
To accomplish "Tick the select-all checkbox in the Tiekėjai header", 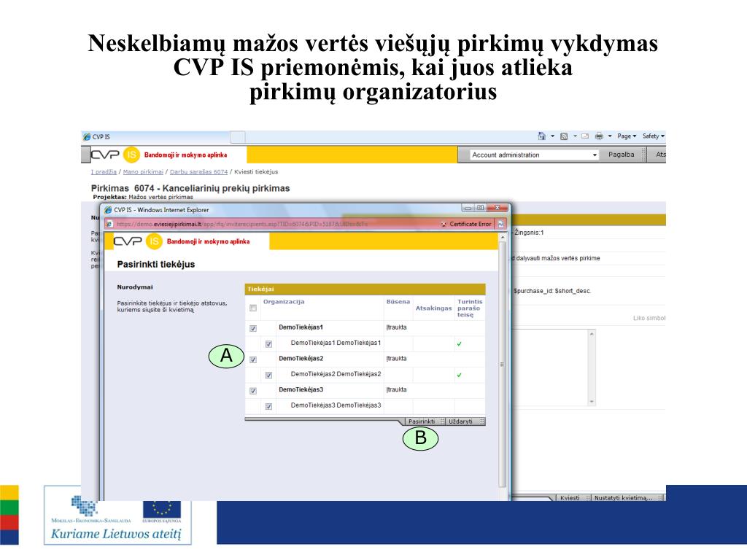I will (x=253, y=308).
